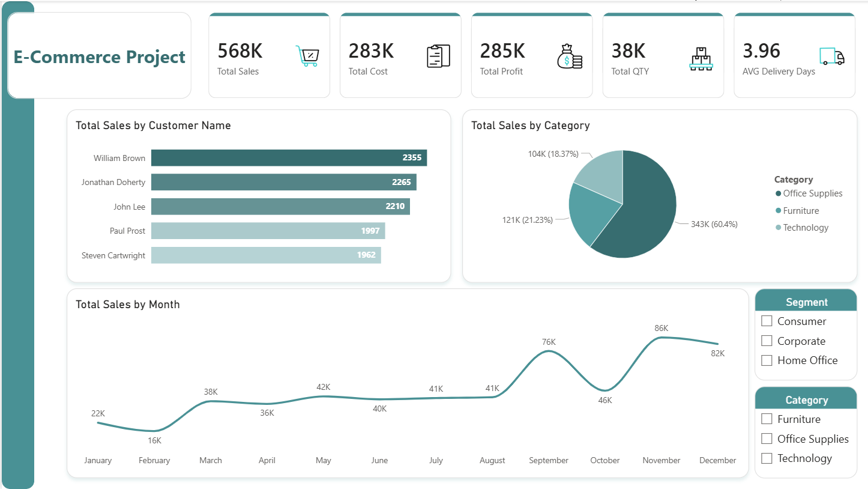
Task: Click the Furniture legend bullet icon
Action: pyautogui.click(x=778, y=210)
